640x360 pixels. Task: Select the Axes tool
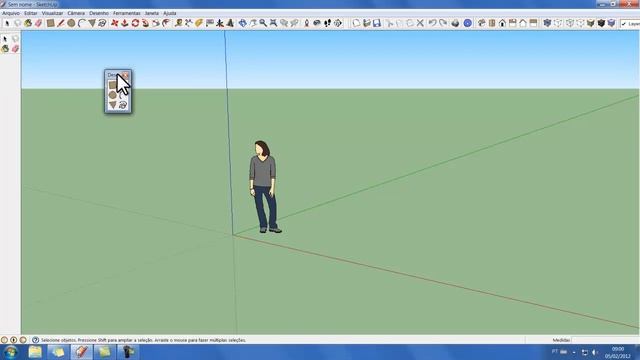(220, 23)
